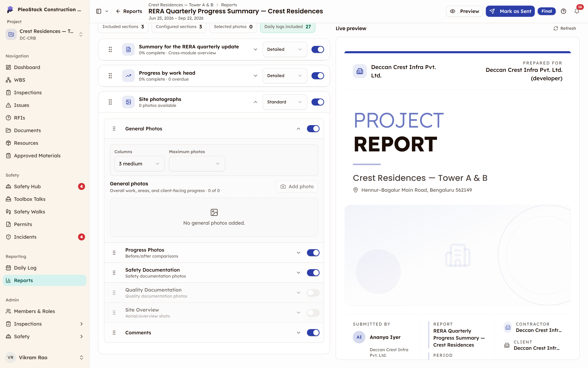The image size is (588, 368).
Task: Click the Mark as Sent button
Action: point(510,11)
